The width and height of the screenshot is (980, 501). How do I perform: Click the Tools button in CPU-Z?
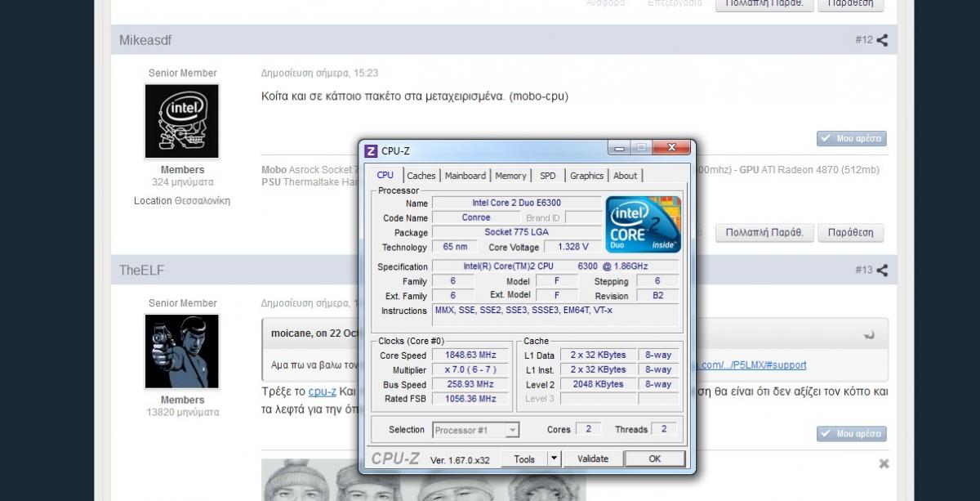tap(524, 459)
